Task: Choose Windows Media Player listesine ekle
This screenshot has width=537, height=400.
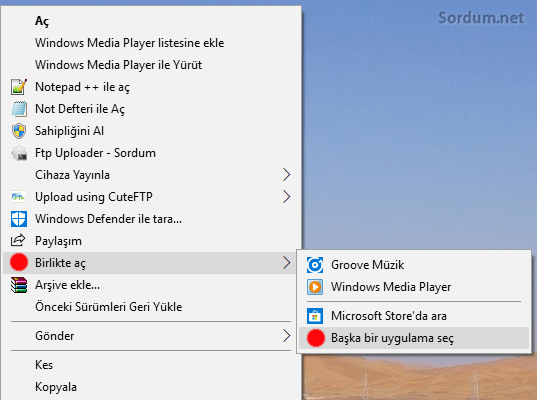Action: [150, 43]
